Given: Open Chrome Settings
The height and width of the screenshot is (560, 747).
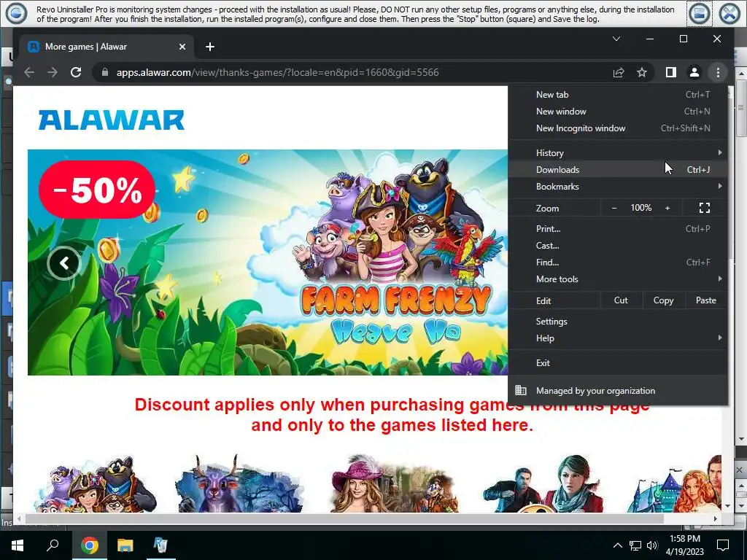Looking at the screenshot, I should 618,322.
